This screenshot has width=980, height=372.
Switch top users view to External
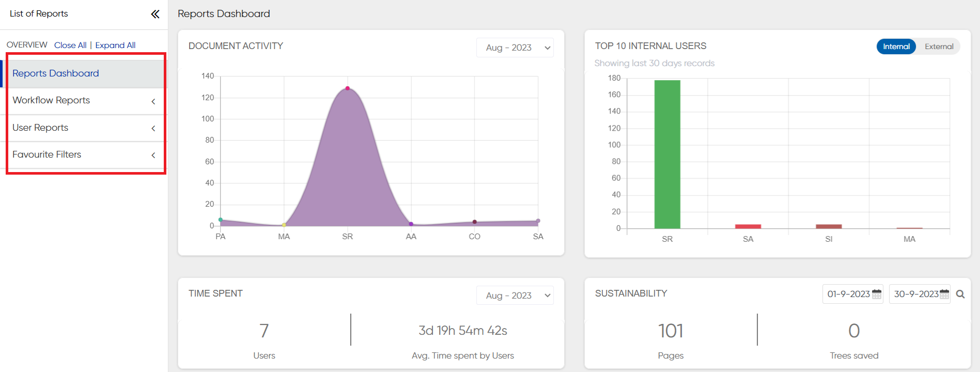click(939, 47)
